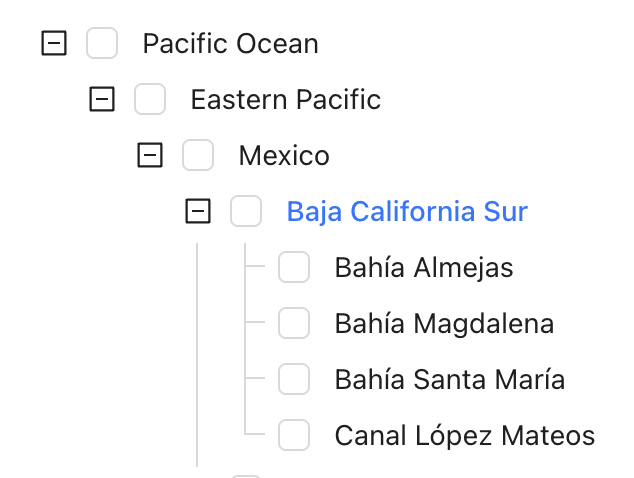Collapse the Pacific Ocean tree node
Screen dimensions: 634x478
tap(54, 44)
